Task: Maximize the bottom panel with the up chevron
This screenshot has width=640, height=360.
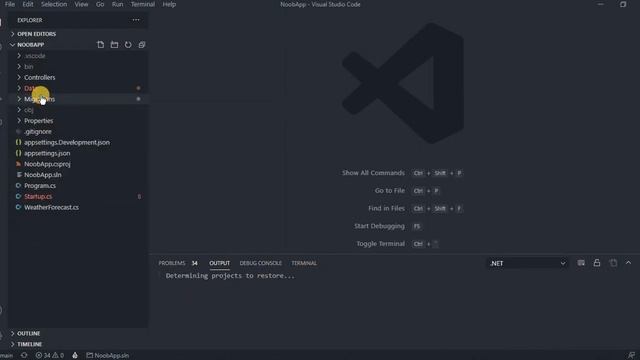Action: click(x=629, y=263)
